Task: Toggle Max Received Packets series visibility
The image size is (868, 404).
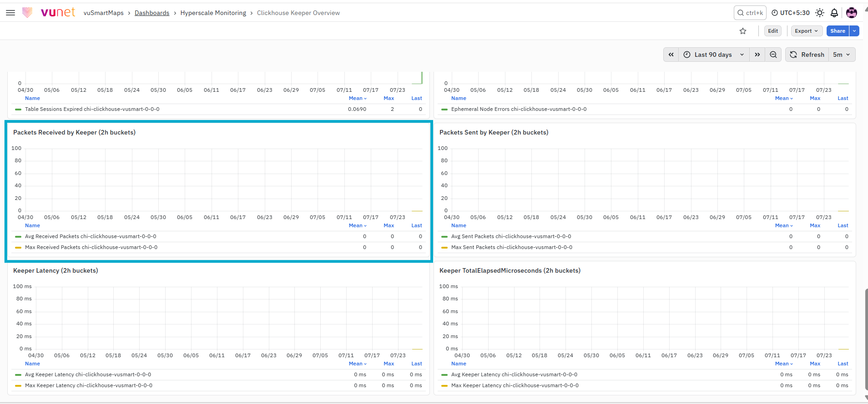Action: [x=91, y=247]
